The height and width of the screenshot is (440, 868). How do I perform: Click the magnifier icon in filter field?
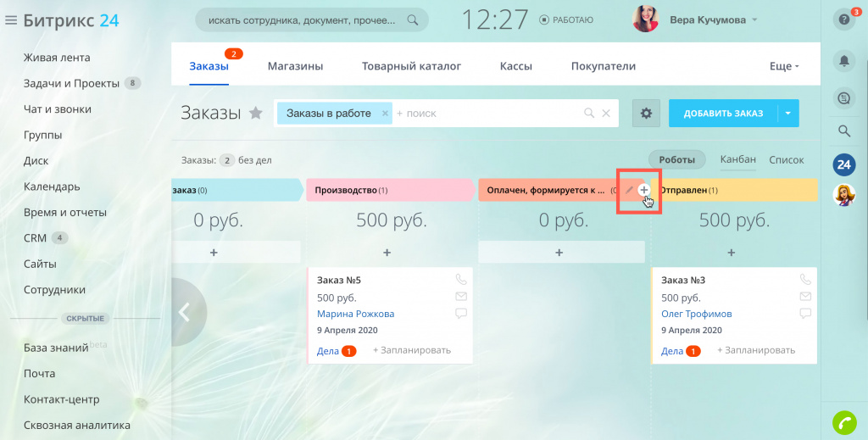(589, 114)
